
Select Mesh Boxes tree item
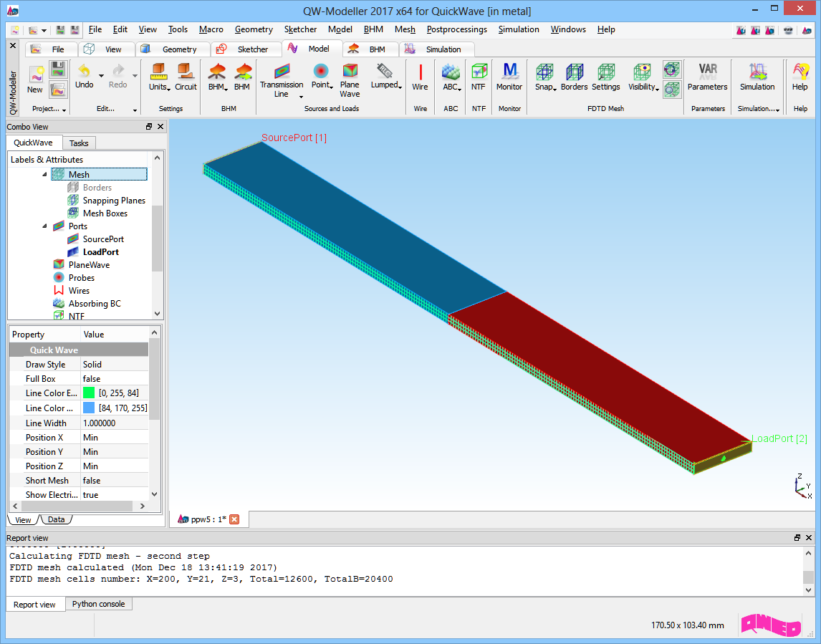(x=105, y=213)
